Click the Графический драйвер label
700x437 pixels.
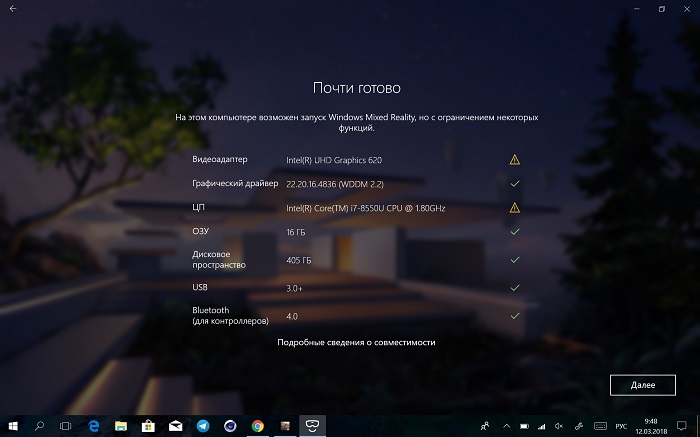(x=235, y=183)
